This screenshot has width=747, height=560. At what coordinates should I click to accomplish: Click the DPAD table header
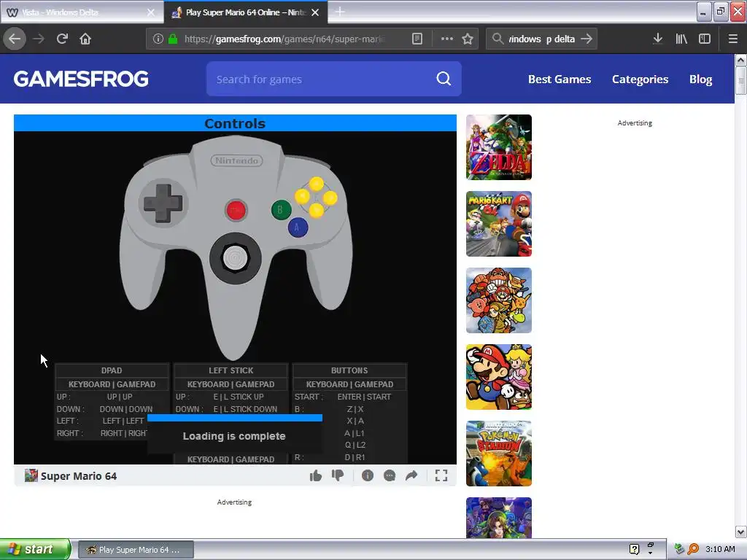(x=112, y=370)
